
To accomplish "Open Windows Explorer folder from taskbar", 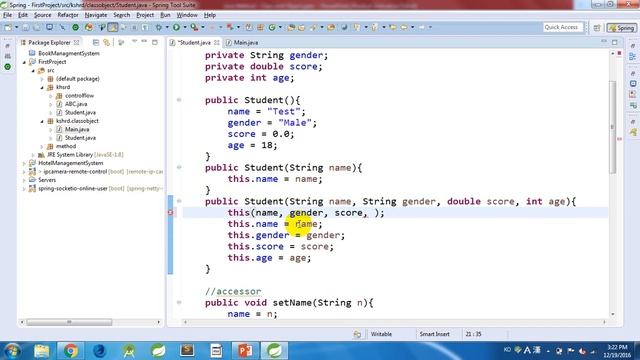I will 41,351.
